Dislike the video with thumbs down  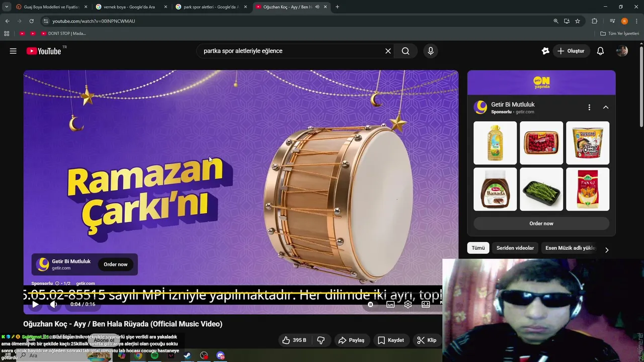click(x=320, y=340)
